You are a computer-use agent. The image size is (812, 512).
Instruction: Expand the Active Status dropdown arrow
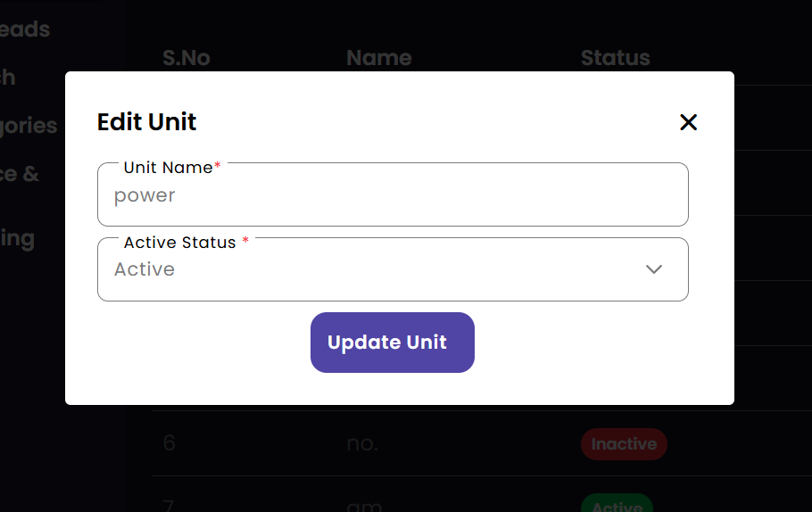tap(654, 269)
